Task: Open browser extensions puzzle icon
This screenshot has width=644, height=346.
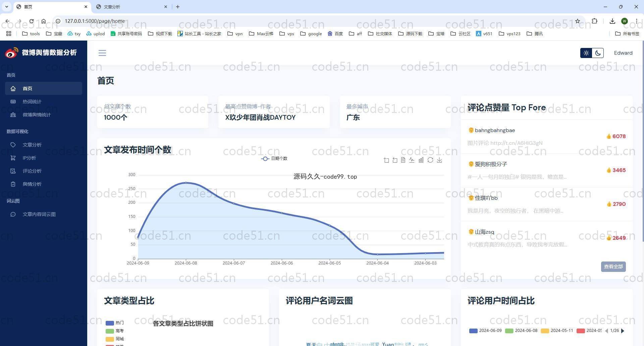Action: [x=594, y=21]
